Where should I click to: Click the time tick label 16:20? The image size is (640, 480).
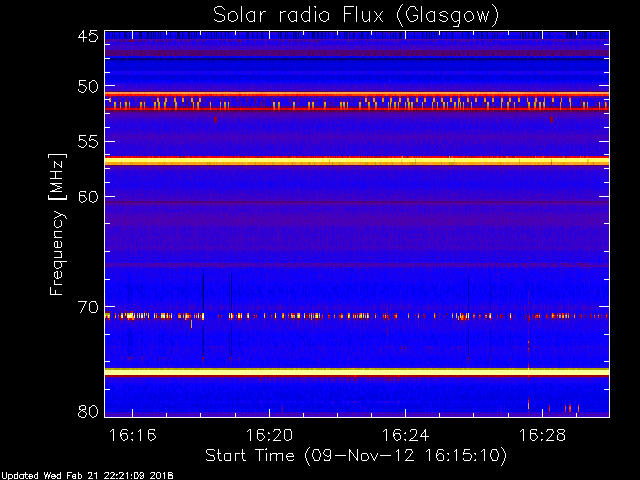click(269, 435)
